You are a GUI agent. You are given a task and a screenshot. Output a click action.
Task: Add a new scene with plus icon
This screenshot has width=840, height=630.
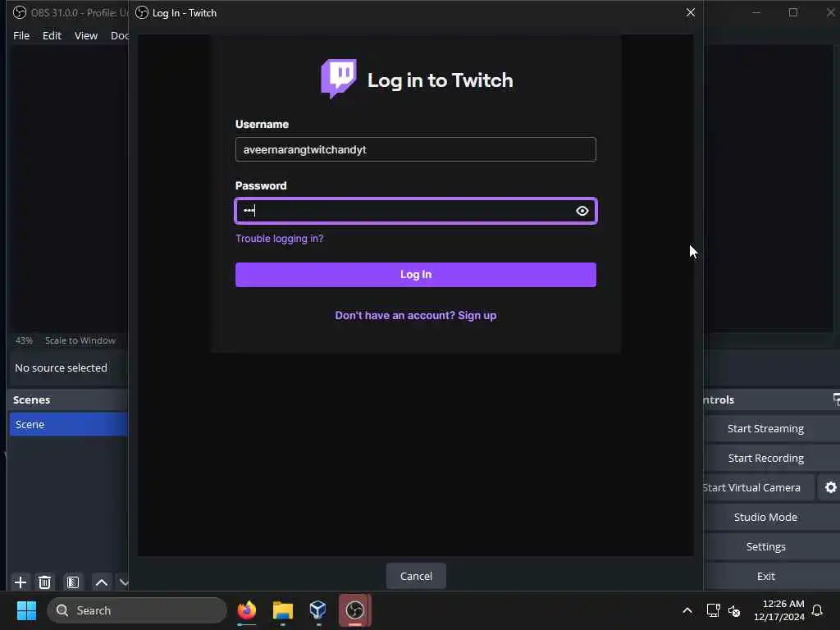21,582
